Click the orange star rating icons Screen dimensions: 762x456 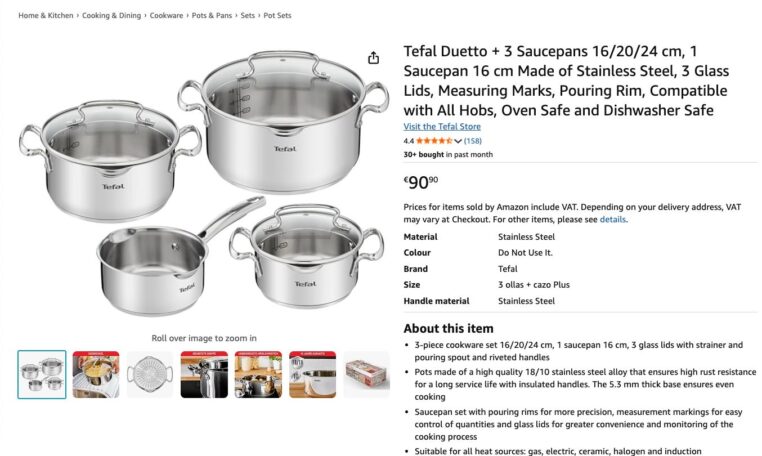[434, 141]
